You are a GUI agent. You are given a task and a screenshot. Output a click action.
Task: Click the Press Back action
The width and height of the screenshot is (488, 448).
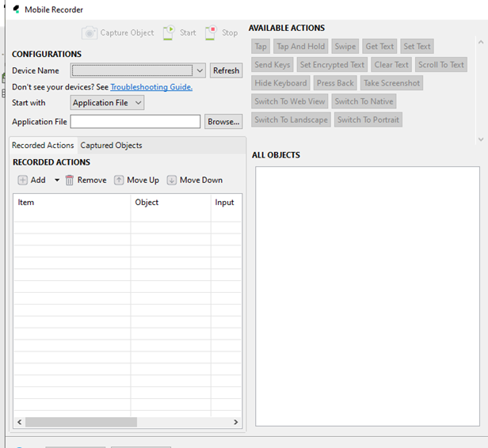click(x=335, y=83)
